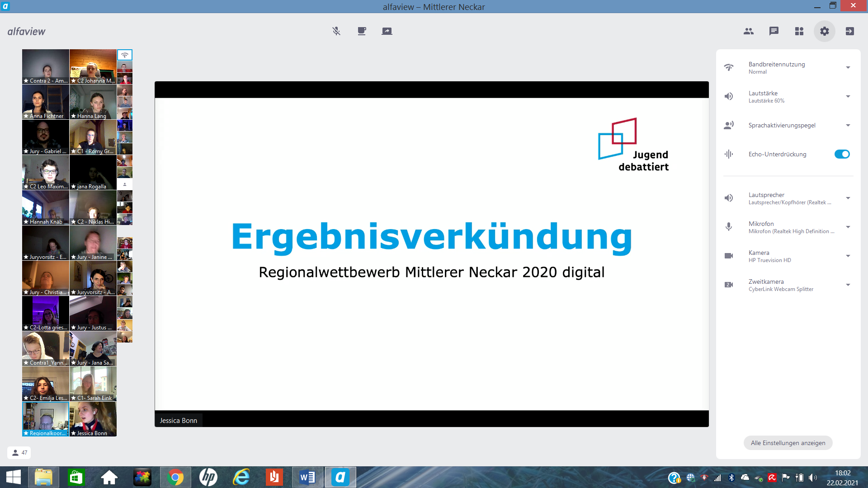Open the Kamera device dropdown
Image resolution: width=868 pixels, height=488 pixels.
848,256
